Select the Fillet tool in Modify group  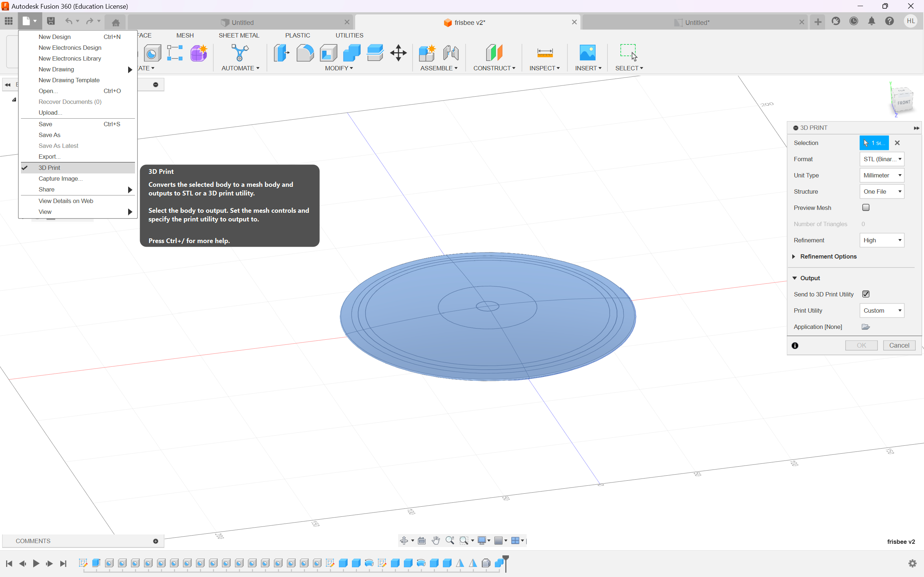tap(305, 53)
